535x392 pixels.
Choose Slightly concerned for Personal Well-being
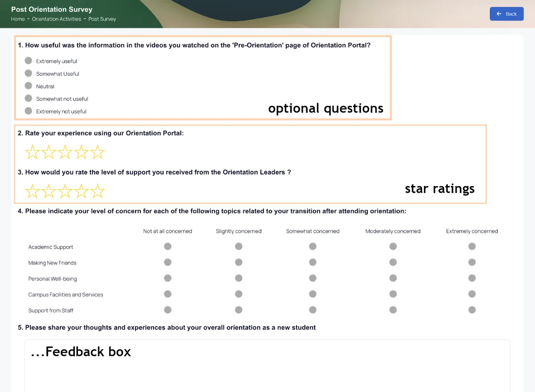pos(239,278)
